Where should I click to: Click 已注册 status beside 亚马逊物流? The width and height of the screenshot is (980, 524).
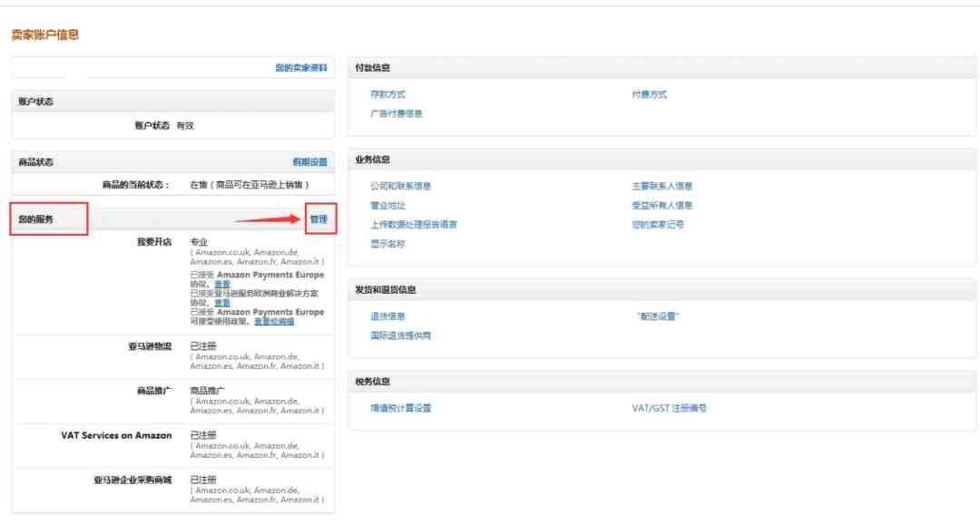203,346
